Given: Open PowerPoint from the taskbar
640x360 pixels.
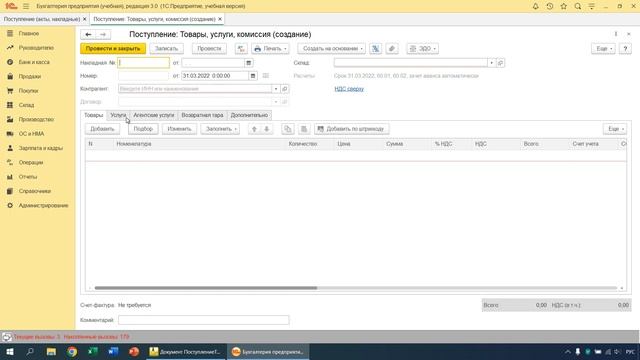Looking at the screenshot, I should 134,351.
